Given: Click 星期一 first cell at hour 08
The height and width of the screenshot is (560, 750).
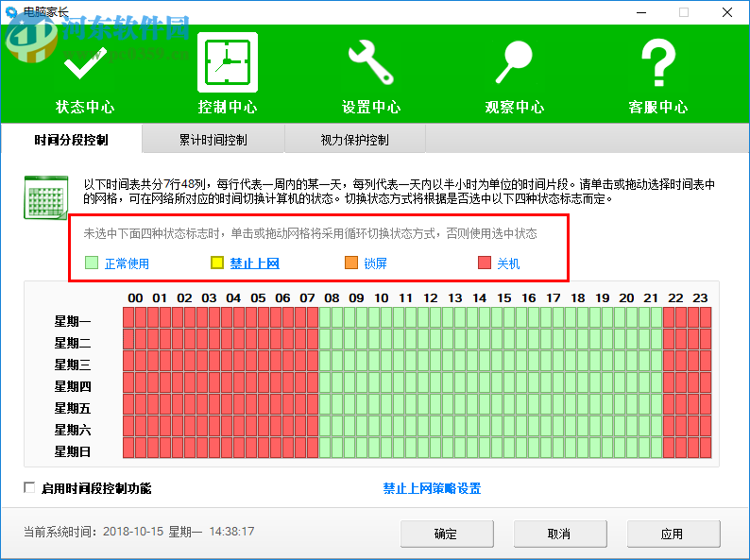Looking at the screenshot, I should (325, 317).
